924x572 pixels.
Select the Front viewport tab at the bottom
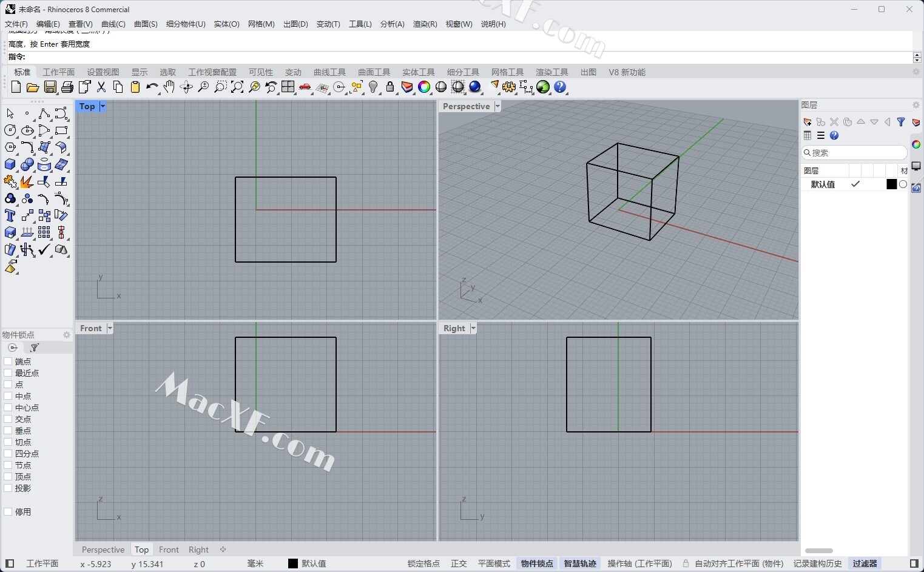[x=169, y=550]
